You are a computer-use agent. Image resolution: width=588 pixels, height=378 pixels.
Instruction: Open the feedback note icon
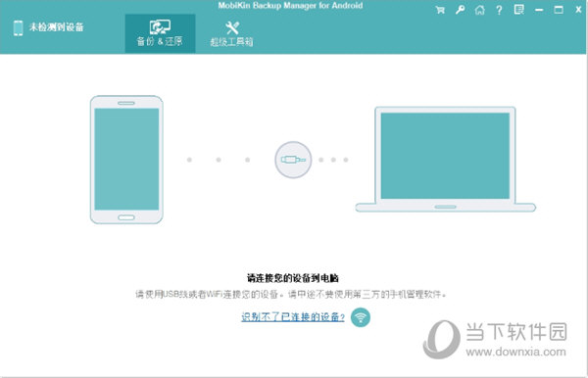click(519, 10)
